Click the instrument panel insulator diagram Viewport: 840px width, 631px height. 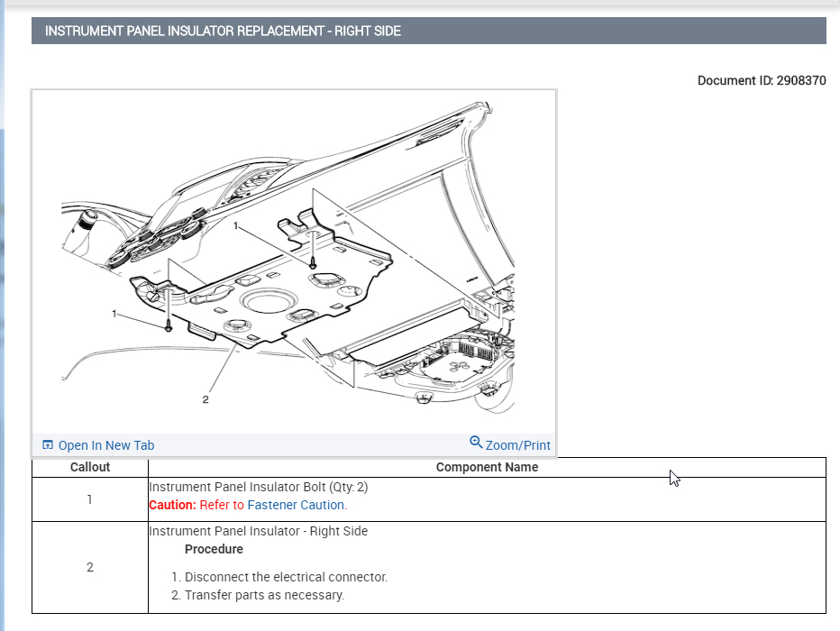point(294,261)
